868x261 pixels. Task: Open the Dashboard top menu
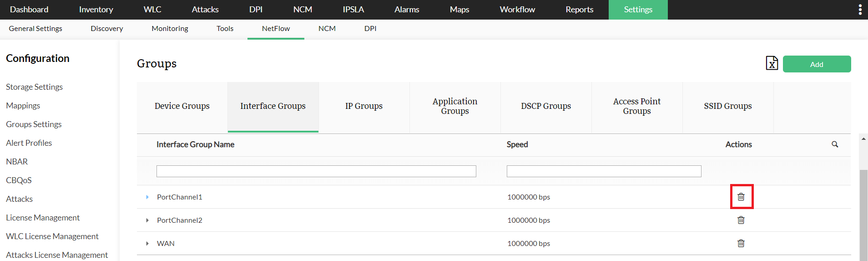coord(29,10)
